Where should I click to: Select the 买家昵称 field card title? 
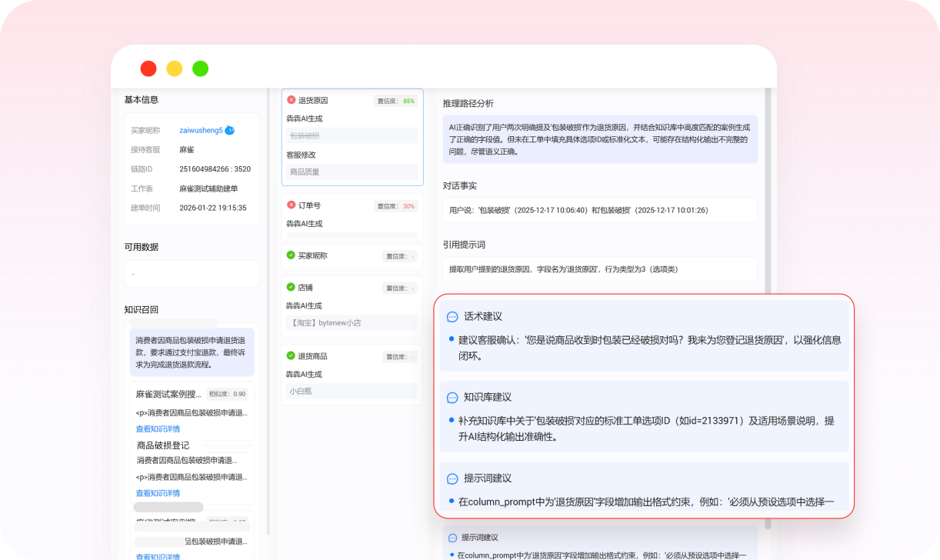pos(313,255)
